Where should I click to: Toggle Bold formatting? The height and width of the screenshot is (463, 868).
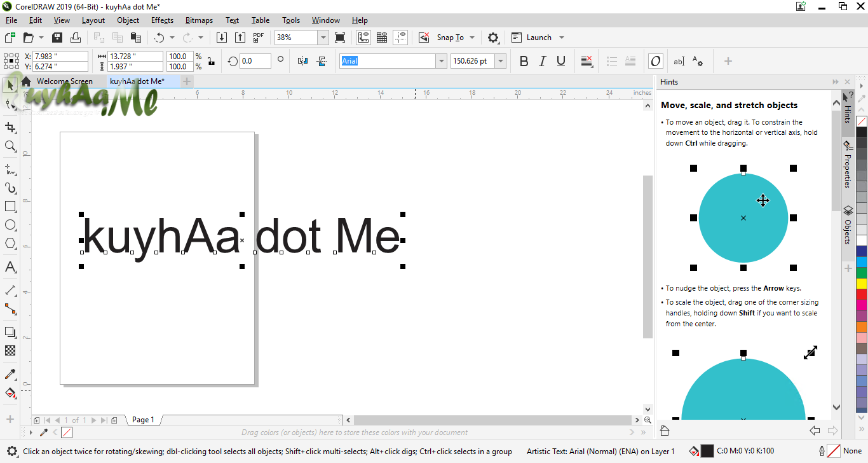coord(524,61)
